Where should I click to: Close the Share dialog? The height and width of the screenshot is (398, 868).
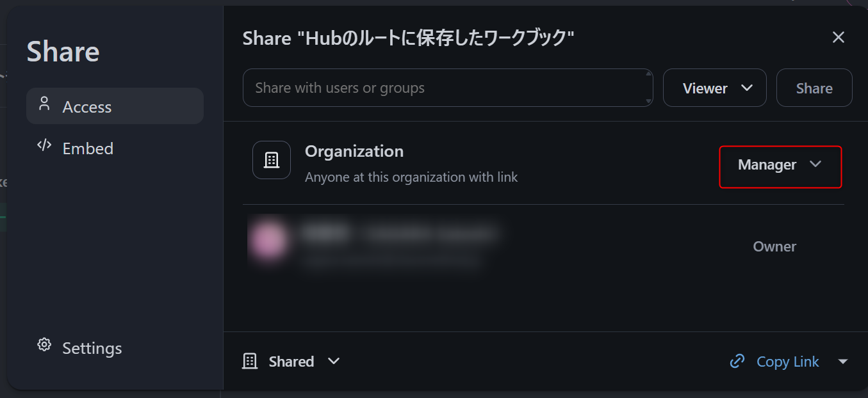click(x=838, y=38)
